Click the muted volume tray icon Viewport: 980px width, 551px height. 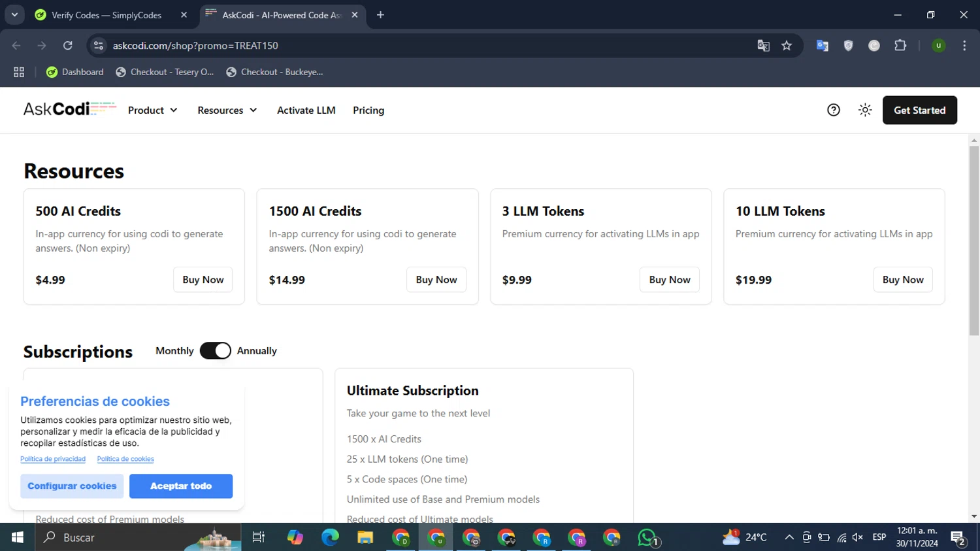[858, 537]
